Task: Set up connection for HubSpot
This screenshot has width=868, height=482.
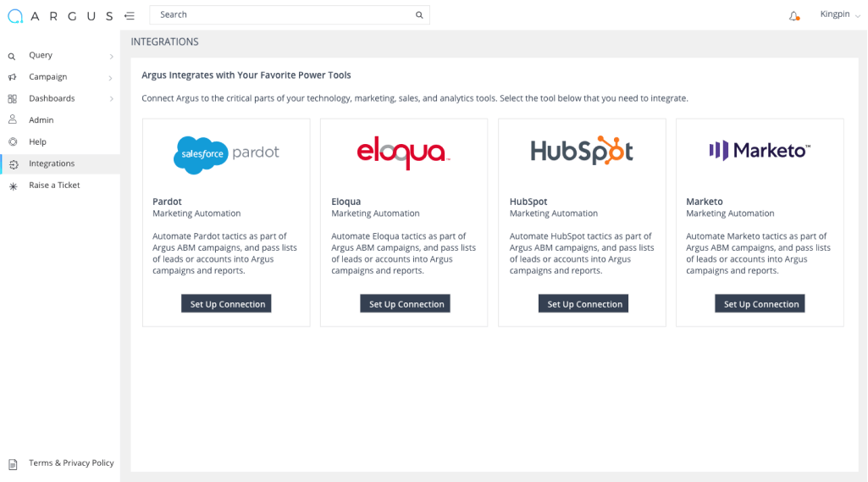Action: (x=583, y=303)
